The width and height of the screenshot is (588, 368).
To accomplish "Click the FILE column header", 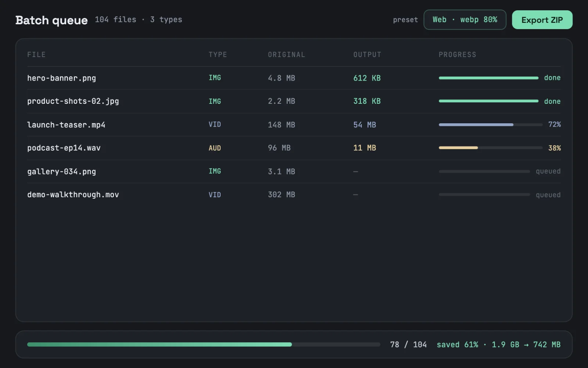I will click(36, 55).
